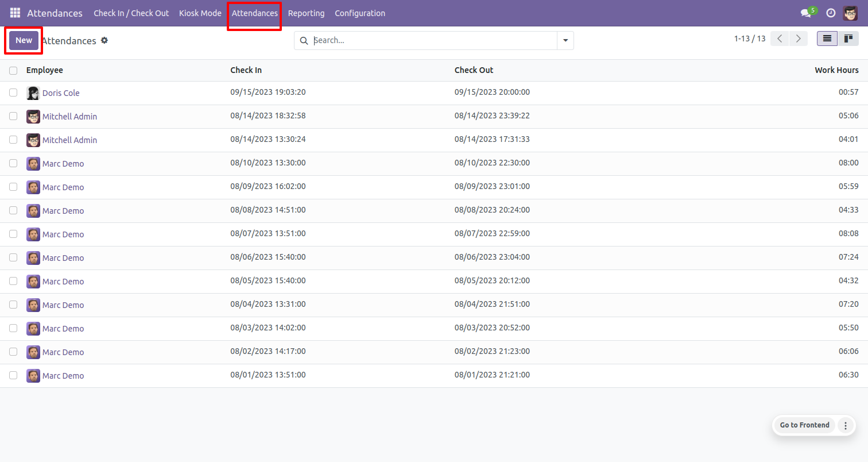Sort by Employee column header
Viewport: 868px width, 462px height.
pyautogui.click(x=45, y=70)
